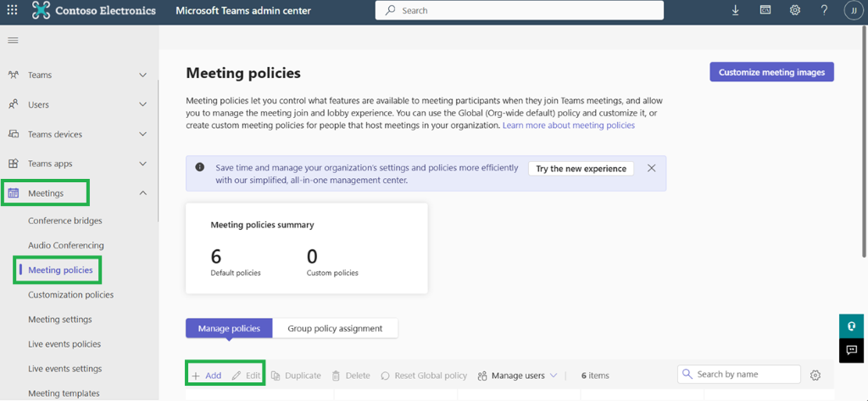Click the Duplicate toolbar button
868x401 pixels.
point(296,375)
